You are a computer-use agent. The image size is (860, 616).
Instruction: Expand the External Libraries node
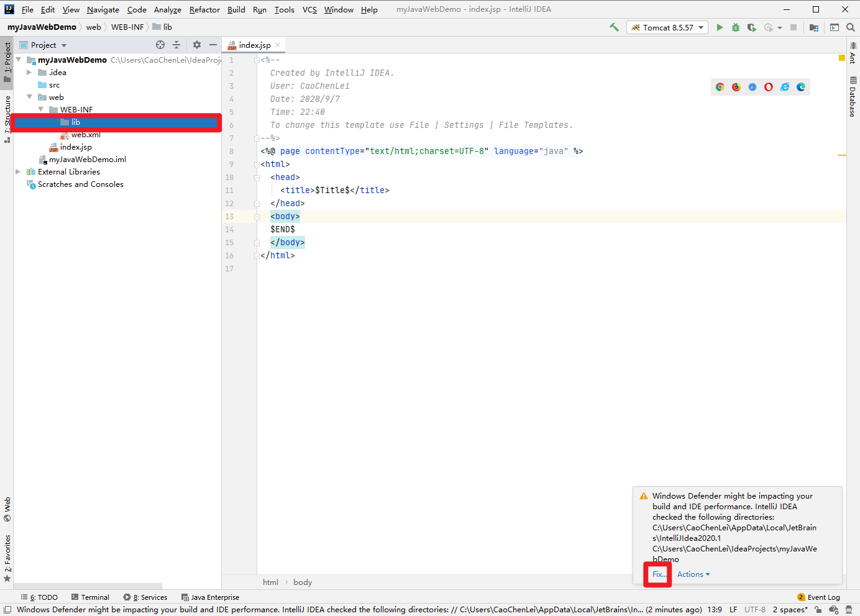coord(18,171)
